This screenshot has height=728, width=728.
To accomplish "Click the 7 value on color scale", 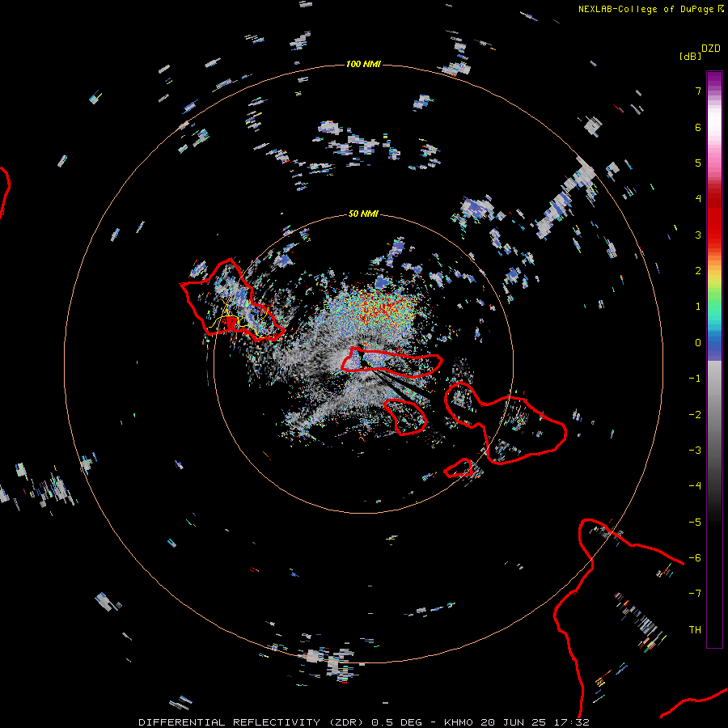I will tap(698, 91).
